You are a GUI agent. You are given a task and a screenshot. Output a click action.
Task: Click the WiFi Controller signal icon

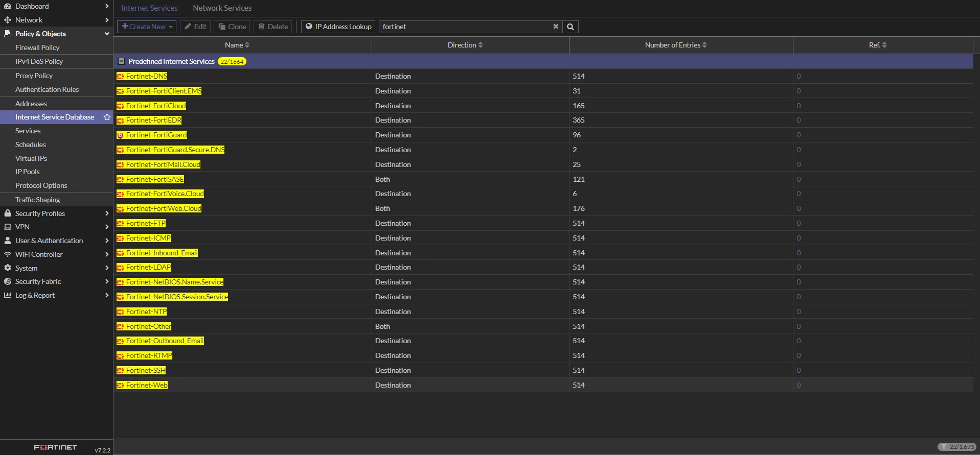coord(8,254)
